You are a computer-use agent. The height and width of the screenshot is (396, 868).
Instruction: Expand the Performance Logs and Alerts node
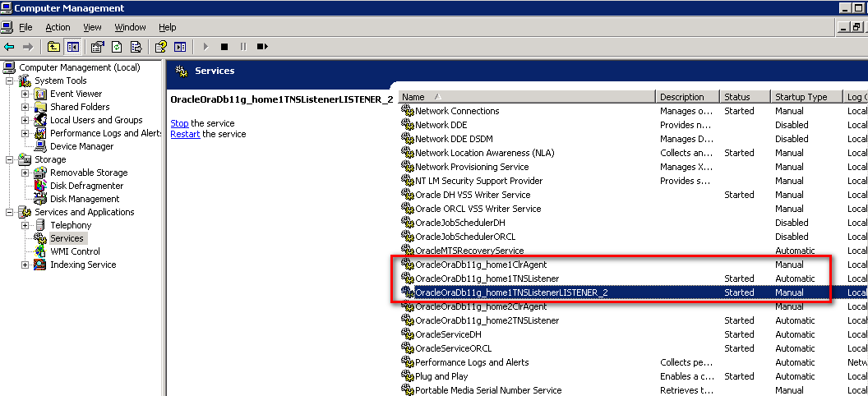(25, 133)
